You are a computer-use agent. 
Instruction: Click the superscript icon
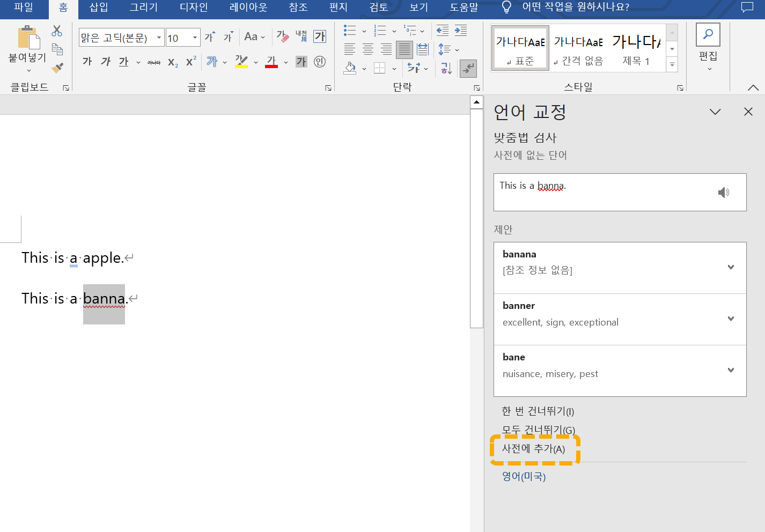(x=190, y=61)
